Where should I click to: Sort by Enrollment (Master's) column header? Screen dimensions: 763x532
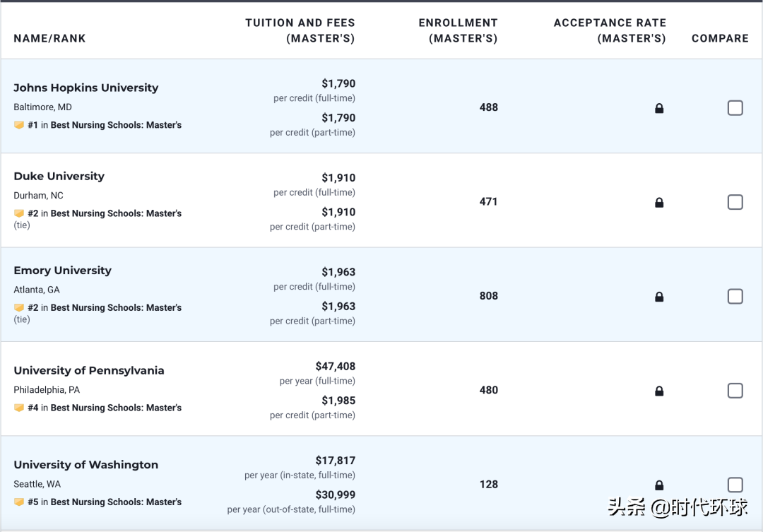tap(459, 30)
